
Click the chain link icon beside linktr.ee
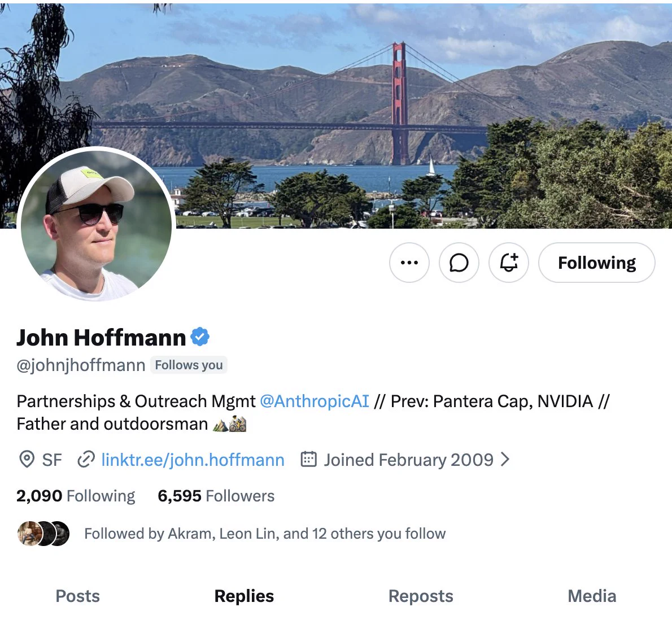[86, 459]
